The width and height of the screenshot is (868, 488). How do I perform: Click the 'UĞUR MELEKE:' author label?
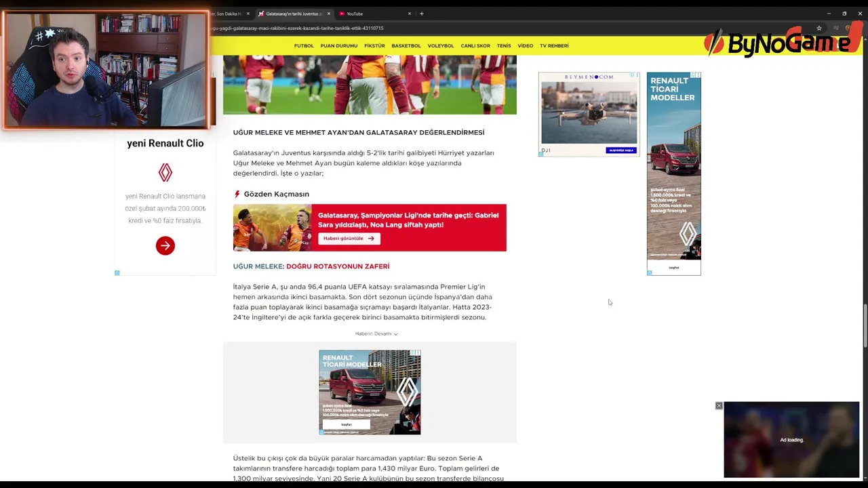[258, 266]
